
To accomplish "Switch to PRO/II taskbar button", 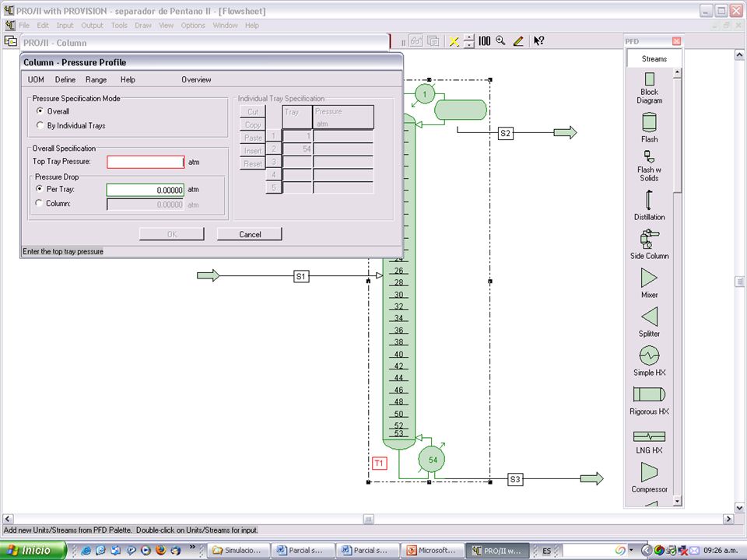I will click(x=497, y=551).
